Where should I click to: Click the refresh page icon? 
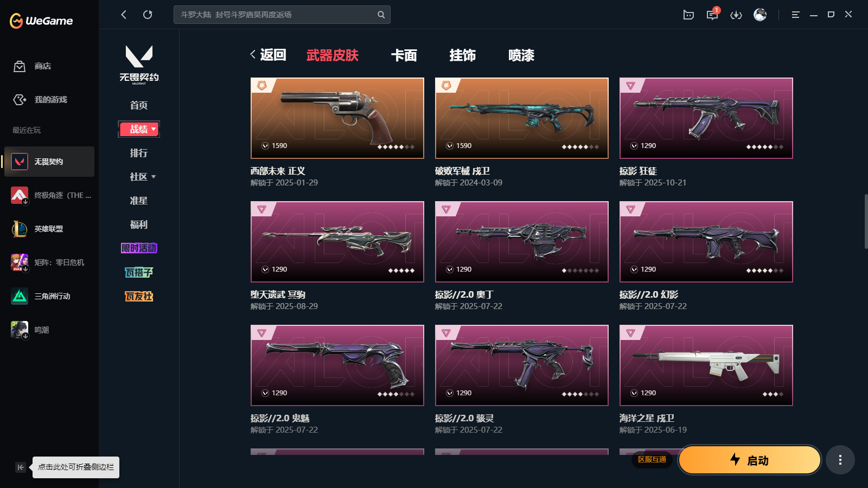[148, 15]
